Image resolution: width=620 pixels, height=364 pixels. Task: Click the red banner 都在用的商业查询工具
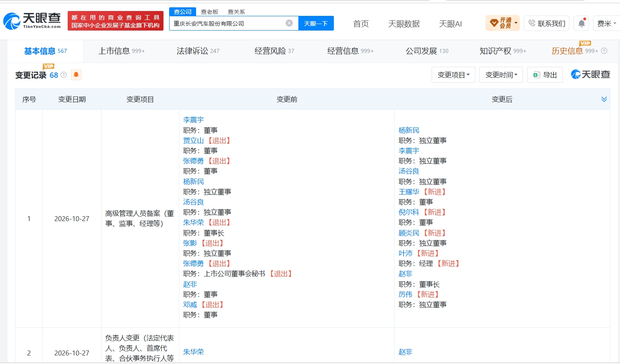[x=115, y=21]
